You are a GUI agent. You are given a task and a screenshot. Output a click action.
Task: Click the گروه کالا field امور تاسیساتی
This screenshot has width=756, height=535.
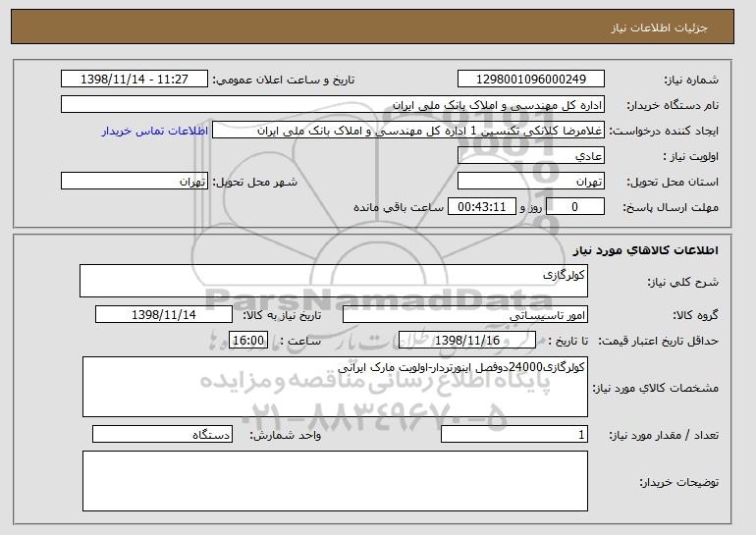coord(465,315)
